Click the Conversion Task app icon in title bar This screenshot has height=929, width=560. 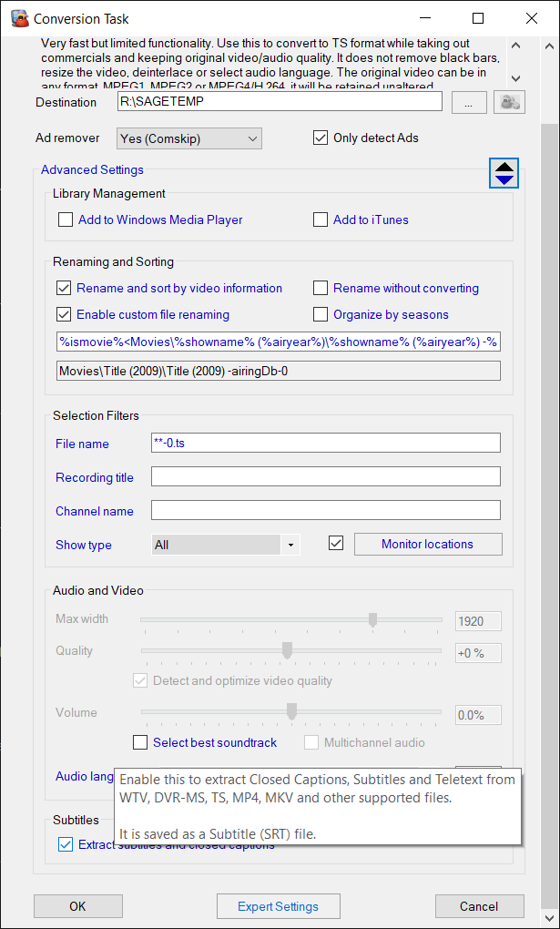click(x=18, y=17)
